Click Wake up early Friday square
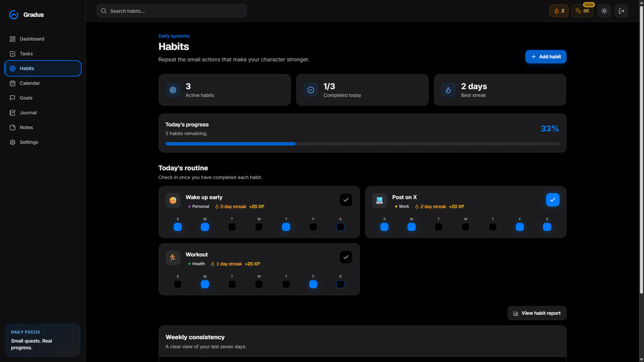Viewport: 644px width, 362px height. pos(313,227)
